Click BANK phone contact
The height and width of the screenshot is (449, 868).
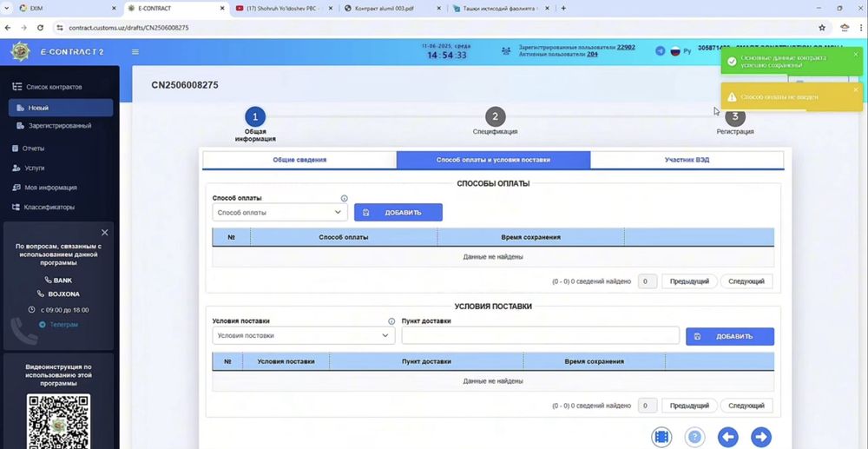click(59, 281)
